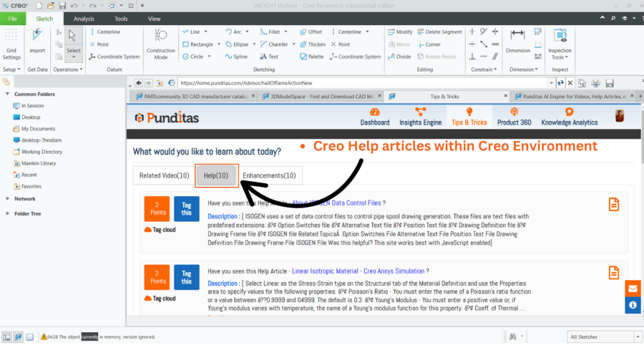Select the Spline sketching tool
The height and width of the screenshot is (345, 644).
pos(236,57)
